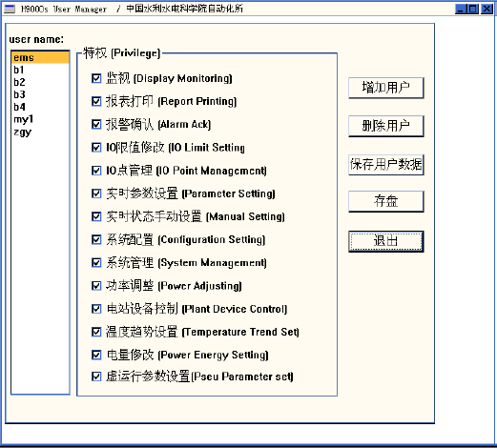Toggle Power Adjusting checkbox

[x=96, y=286]
